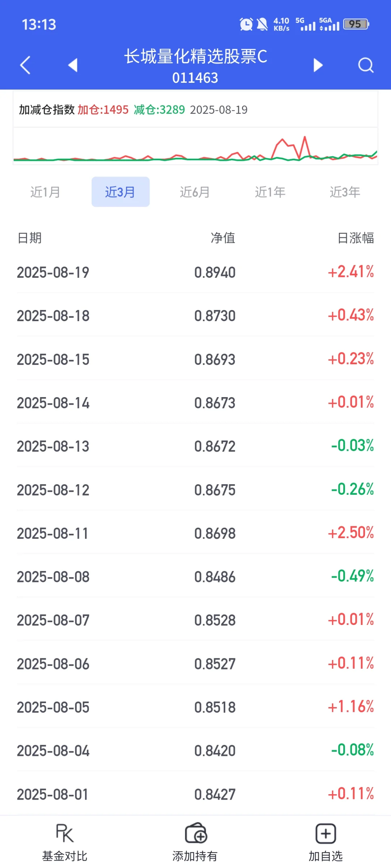Tap the alarm clock status icon
The height and width of the screenshot is (868, 391).
(x=246, y=24)
